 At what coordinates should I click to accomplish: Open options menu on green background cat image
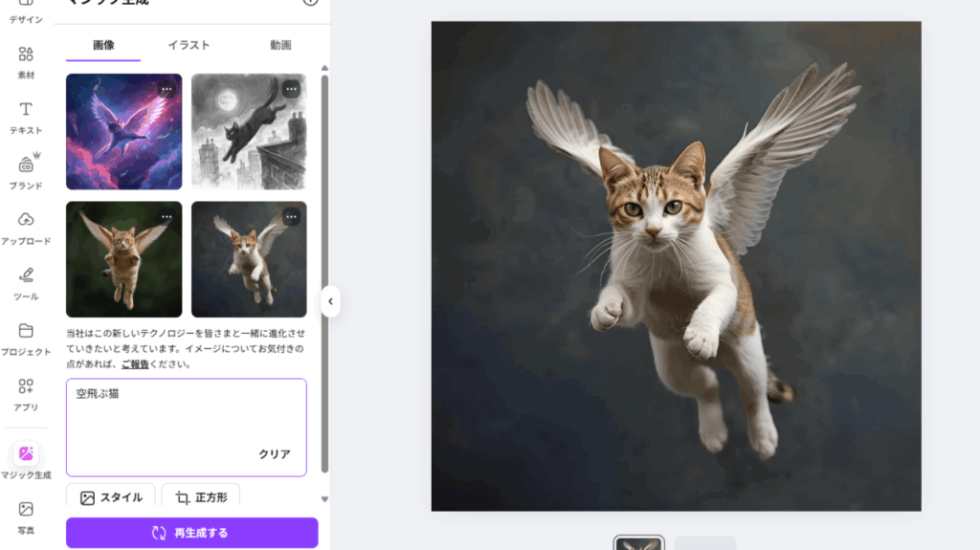pos(167,217)
